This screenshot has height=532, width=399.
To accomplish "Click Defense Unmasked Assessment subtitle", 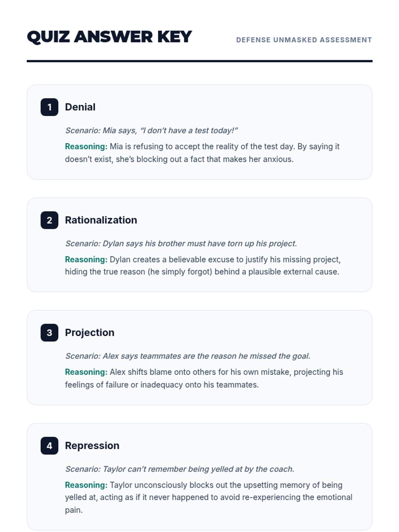I will tap(304, 40).
